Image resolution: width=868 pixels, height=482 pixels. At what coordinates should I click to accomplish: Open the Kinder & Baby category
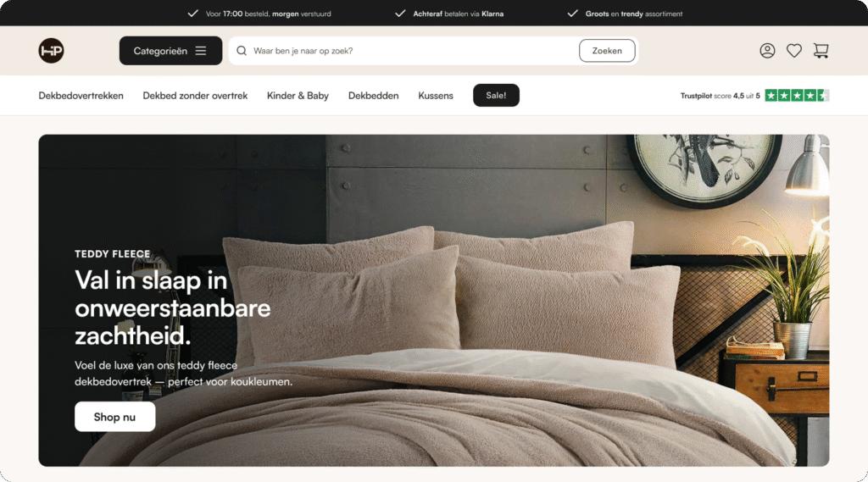[x=298, y=95]
